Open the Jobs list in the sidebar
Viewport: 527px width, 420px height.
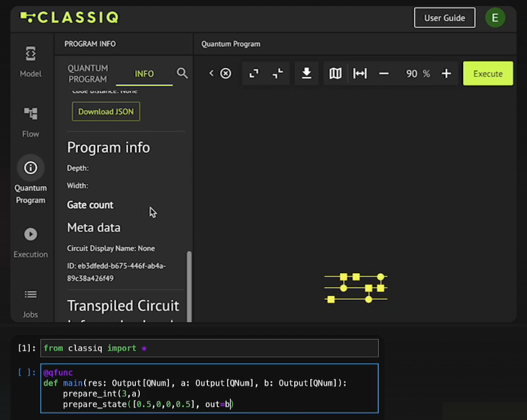coord(31,303)
